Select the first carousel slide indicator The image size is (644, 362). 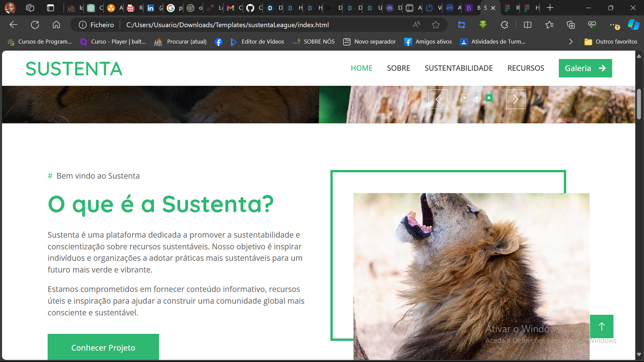(x=465, y=98)
